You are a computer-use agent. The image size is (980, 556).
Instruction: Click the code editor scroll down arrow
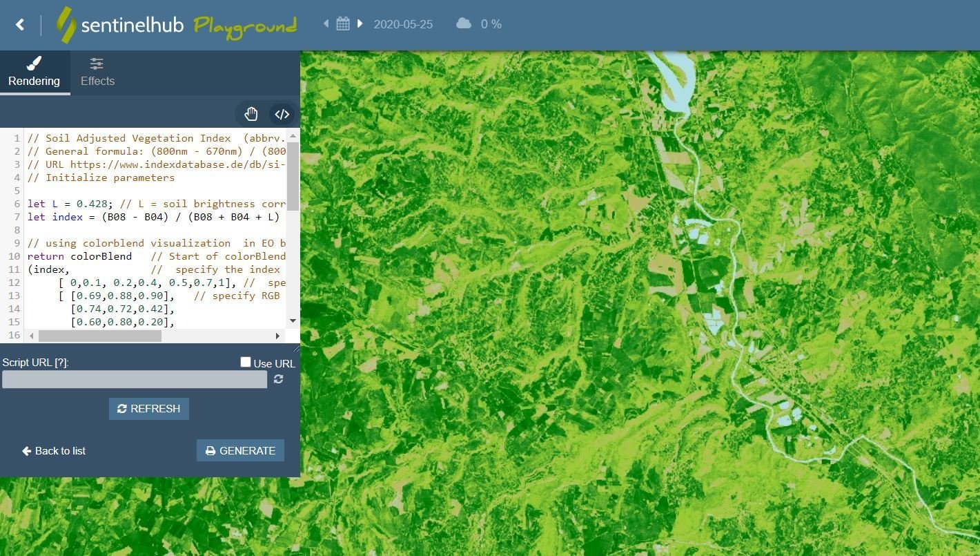[x=293, y=320]
